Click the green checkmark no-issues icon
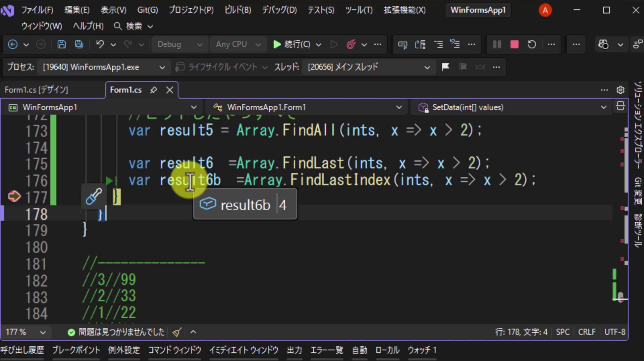Screen dimensions: 644x361 point(71,332)
